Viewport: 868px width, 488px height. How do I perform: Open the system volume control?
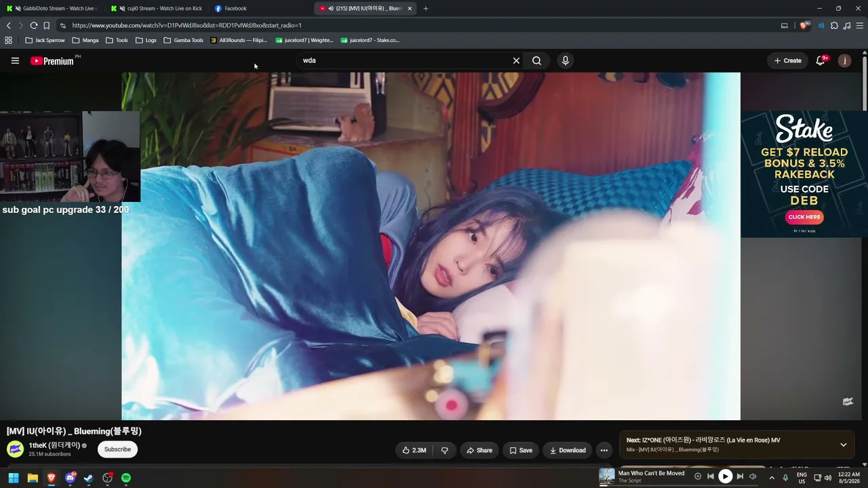[828, 478]
